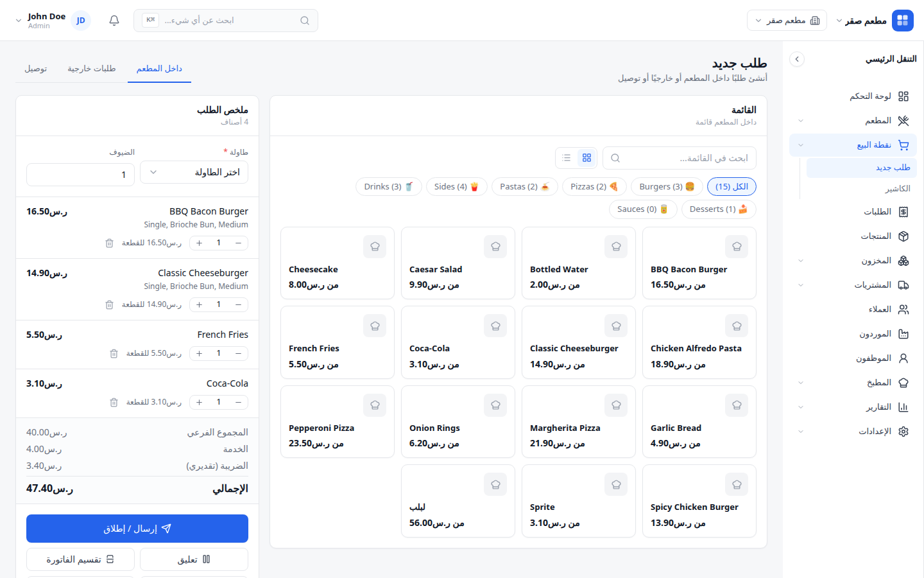Delete Classic Cheeseburger from order
The width and height of the screenshot is (924, 578).
coord(109,305)
